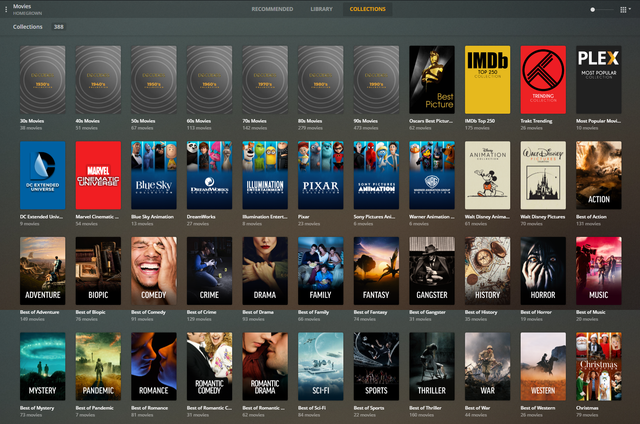Open the 80s Movies collection poster
640x424 pixels.
320,80
